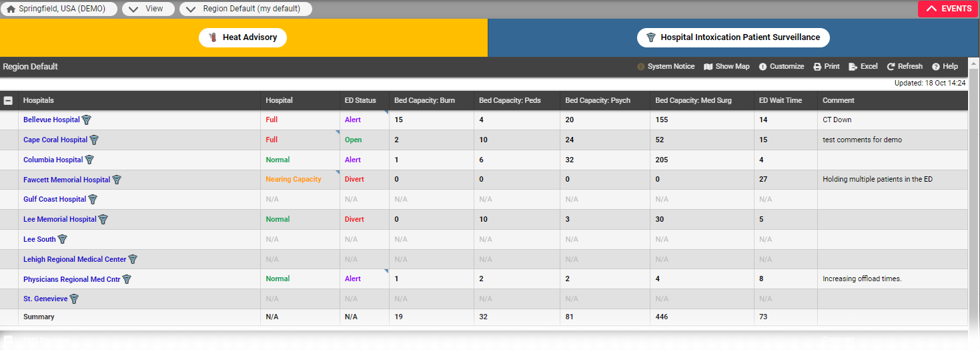Screen dimensions: 980x350
Task: Click Bellevue Hospital's Alert ED status
Action: (x=353, y=120)
